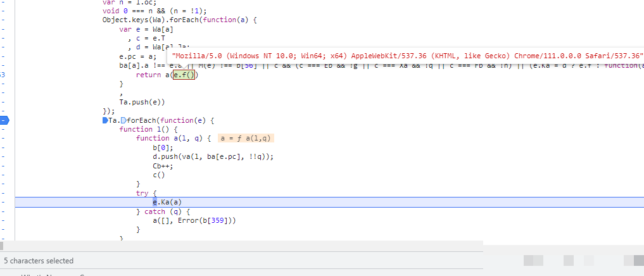
Task: Click the 'void 0 === n' code line
Action: 158,11
